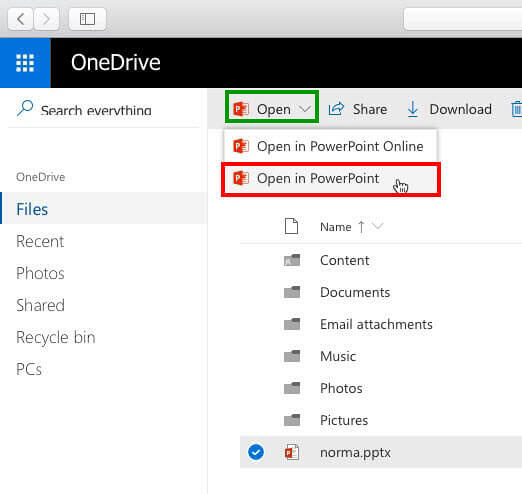This screenshot has height=494, width=522.
Task: Go forward with the browser forward arrow
Action: [x=46, y=19]
